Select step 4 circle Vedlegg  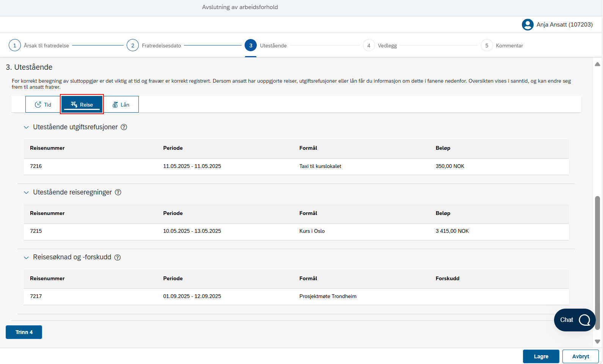click(369, 45)
